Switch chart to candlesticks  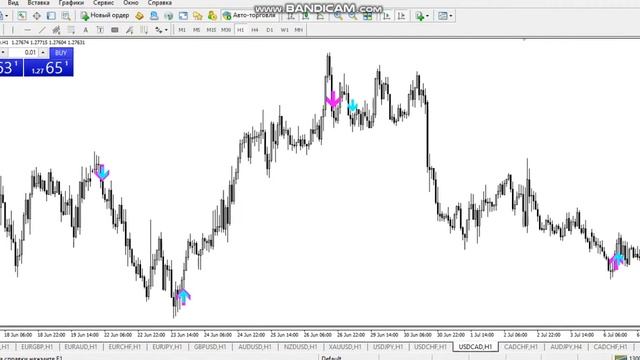tap(305, 16)
